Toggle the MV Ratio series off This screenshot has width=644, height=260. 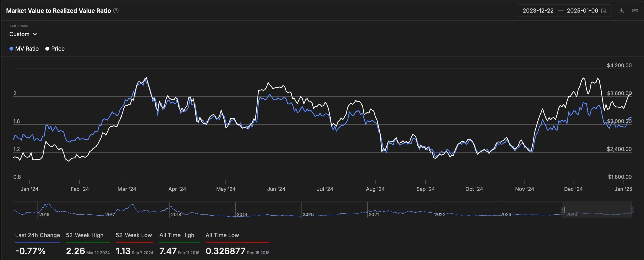[25, 48]
